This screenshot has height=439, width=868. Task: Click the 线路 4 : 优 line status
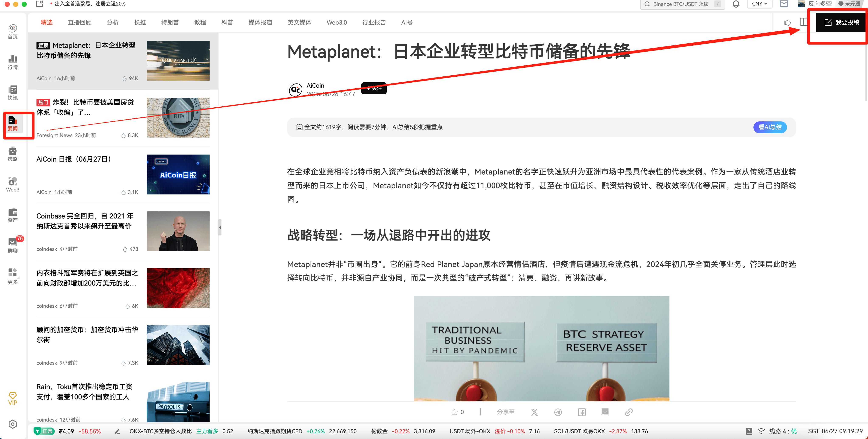click(x=783, y=431)
